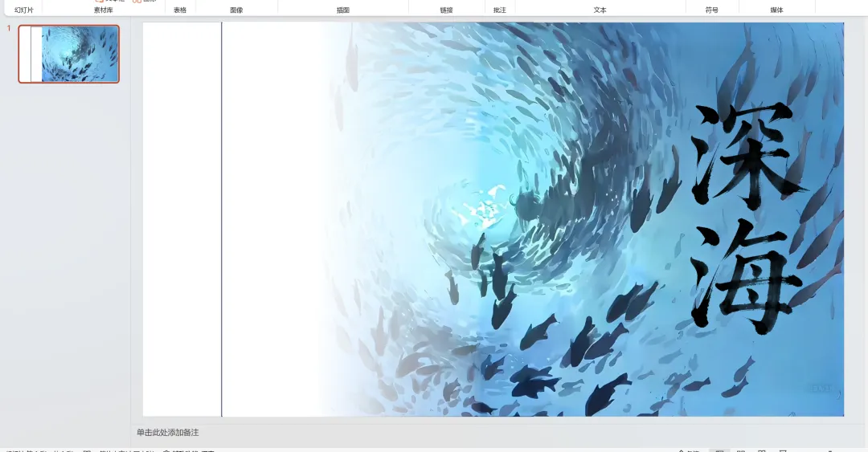The image size is (868, 452).
Task: Click the slide number '1' label
Action: pos(9,28)
